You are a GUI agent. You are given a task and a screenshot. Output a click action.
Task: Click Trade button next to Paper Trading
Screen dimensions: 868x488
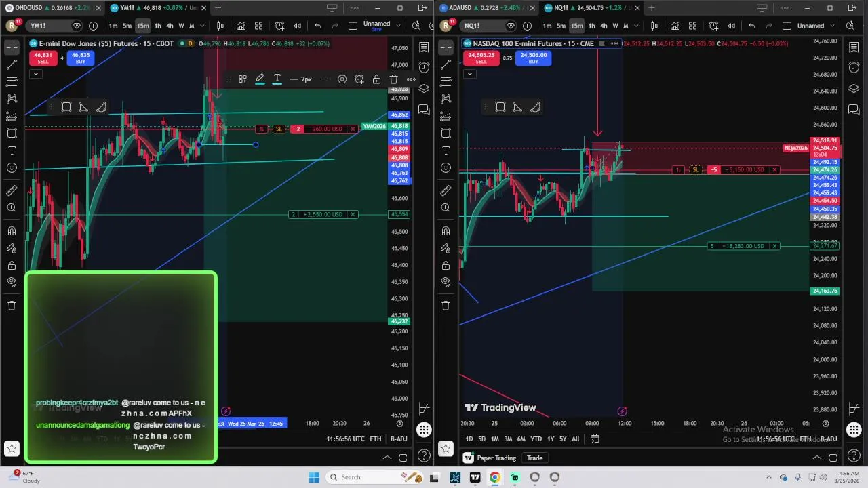tap(534, 458)
